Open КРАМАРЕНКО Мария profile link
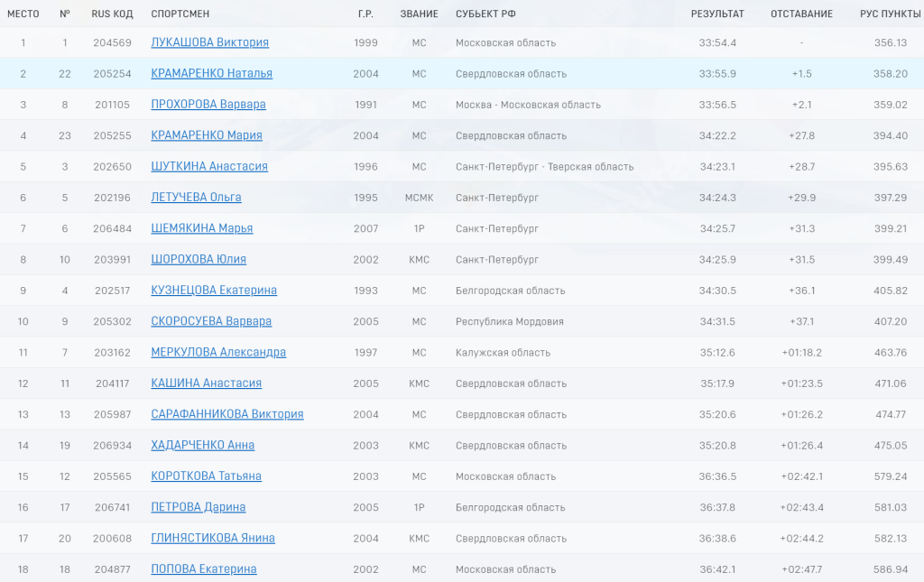Image resolution: width=924 pixels, height=582 pixels. [207, 135]
